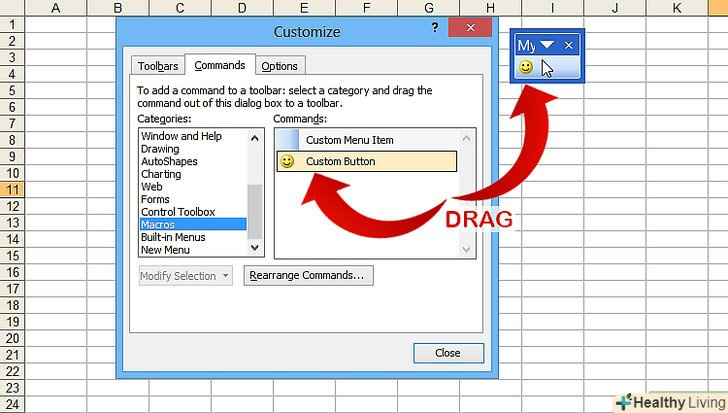This screenshot has width=728, height=413.
Task: Choose the Control Toolbox category
Action: coord(177,212)
